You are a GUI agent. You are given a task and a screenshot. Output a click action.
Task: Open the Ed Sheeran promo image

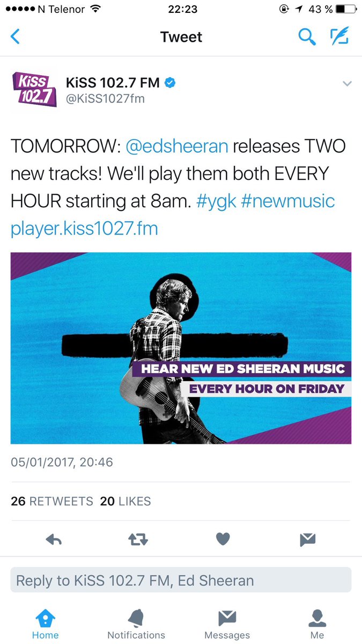tap(181, 348)
